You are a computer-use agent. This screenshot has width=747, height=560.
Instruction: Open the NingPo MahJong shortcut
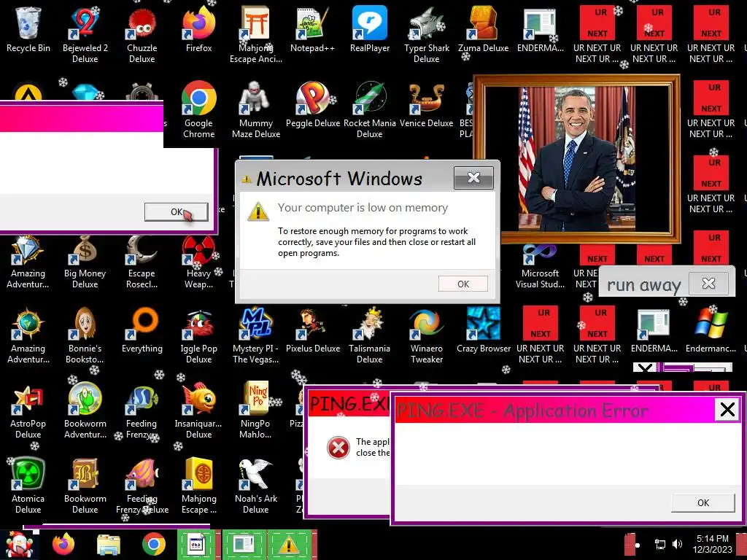click(x=256, y=411)
